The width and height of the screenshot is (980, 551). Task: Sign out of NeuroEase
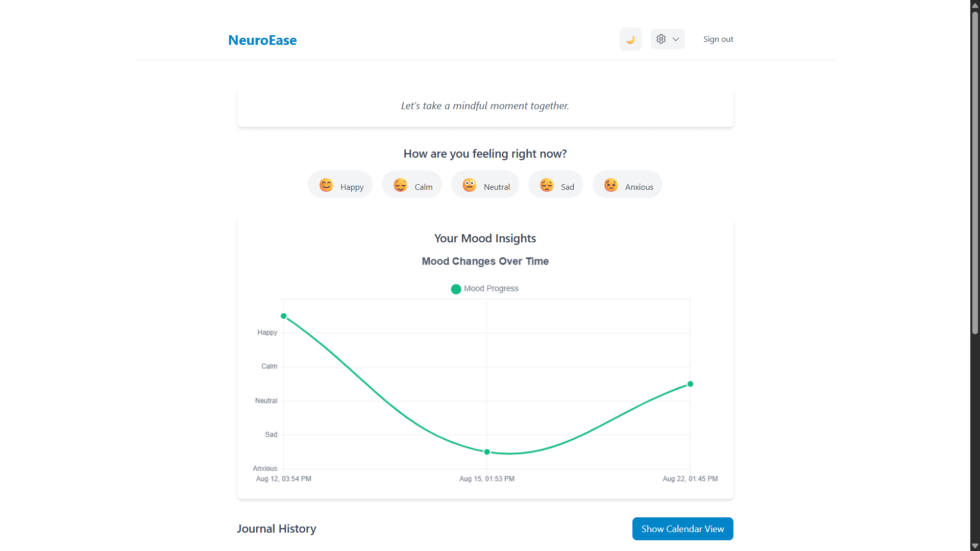click(718, 39)
